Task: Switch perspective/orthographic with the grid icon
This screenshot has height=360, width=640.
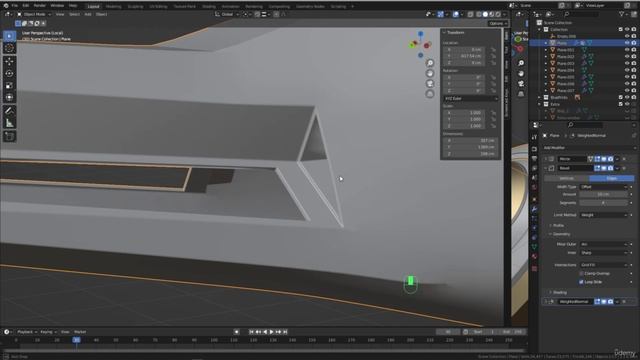Action: [x=430, y=93]
